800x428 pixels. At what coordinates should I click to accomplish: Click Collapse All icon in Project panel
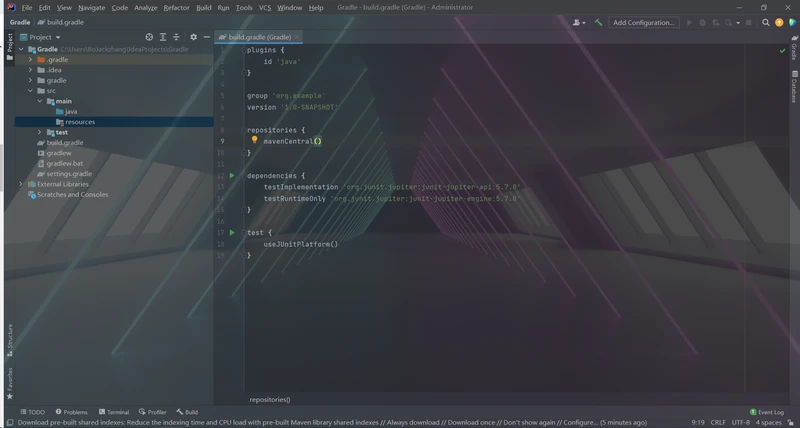click(176, 37)
